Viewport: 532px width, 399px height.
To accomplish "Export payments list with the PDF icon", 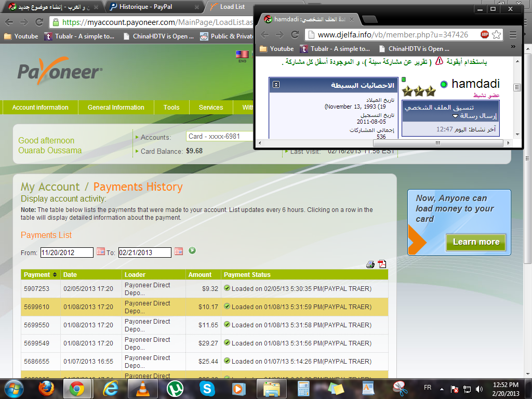I will pyautogui.click(x=382, y=264).
